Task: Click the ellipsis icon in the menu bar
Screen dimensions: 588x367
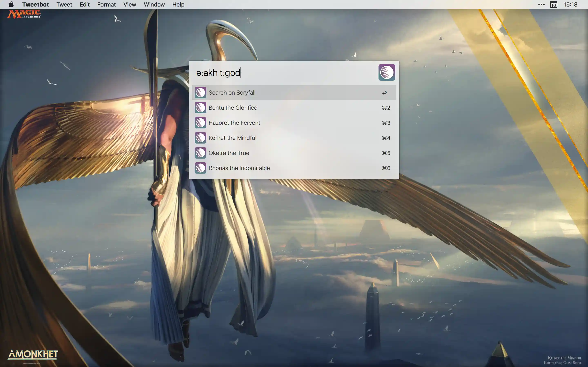Action: [541, 4]
